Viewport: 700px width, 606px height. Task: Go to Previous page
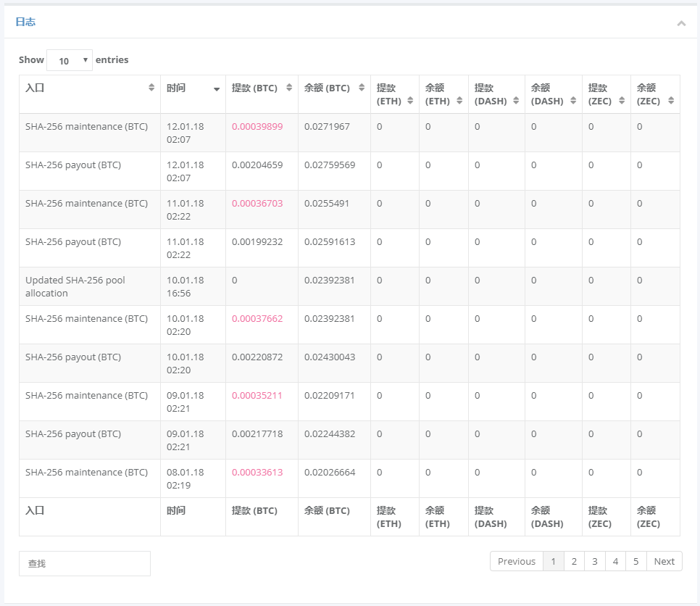click(517, 561)
